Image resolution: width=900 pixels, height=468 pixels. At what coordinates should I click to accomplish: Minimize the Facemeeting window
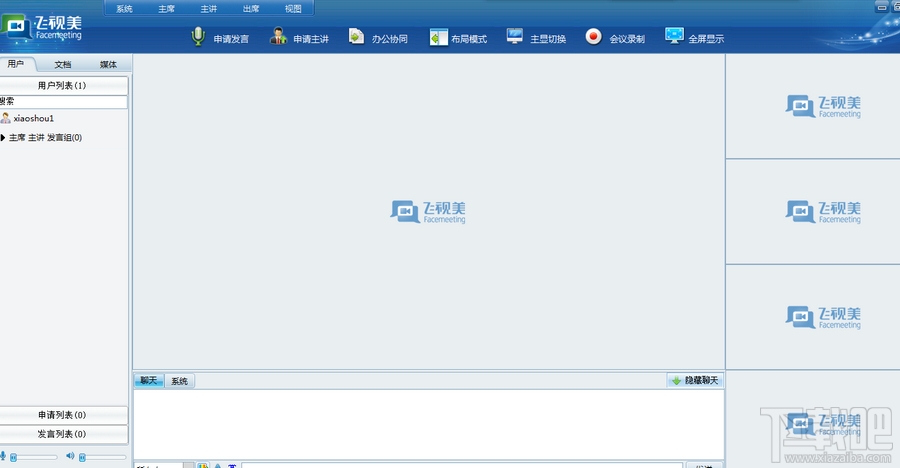(881, 7)
